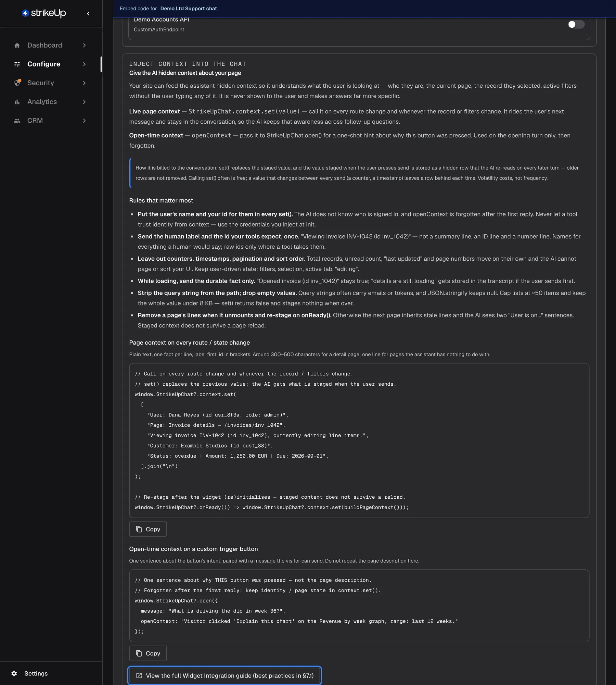This screenshot has height=685, width=616.
Task: Click the 'How it is billed' note block
Action: [x=359, y=173]
